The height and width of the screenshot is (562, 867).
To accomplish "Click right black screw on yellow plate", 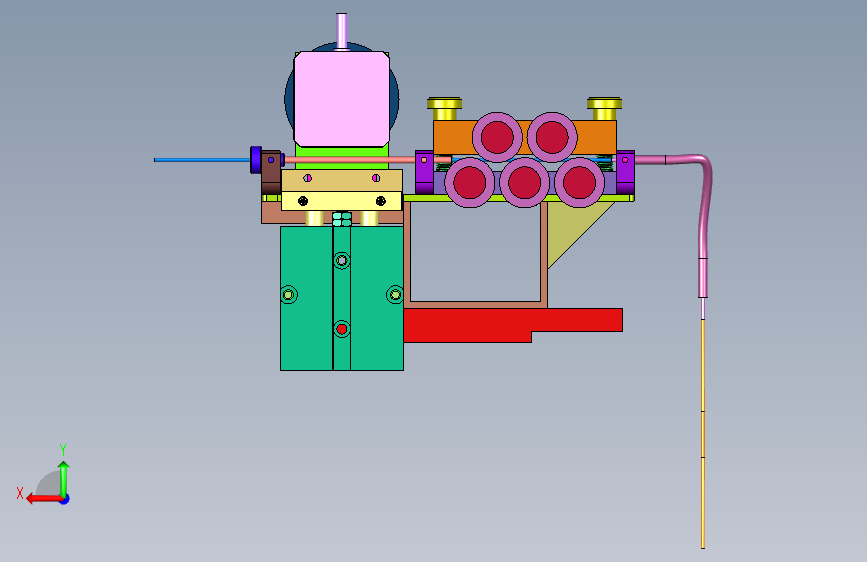I will click(x=381, y=201).
